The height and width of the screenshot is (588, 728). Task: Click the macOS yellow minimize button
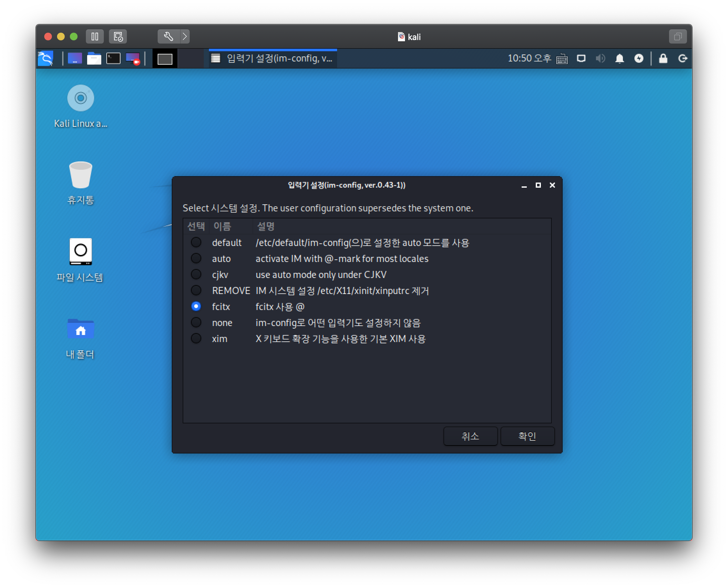(61, 37)
